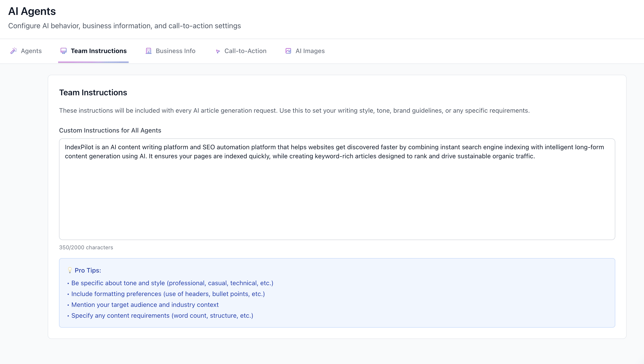Click the tip about tone and style
Viewport: 644px width, 364px height.
[173, 283]
